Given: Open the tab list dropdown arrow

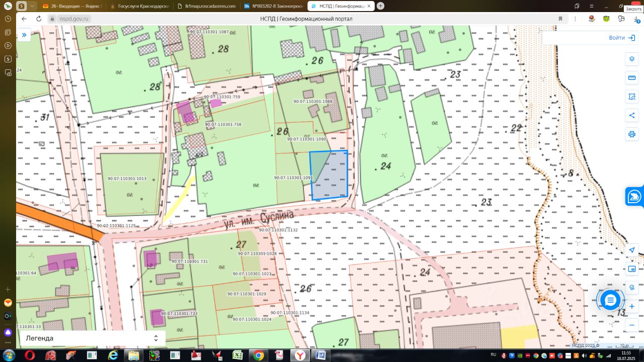Looking at the screenshot, I should (33, 6).
